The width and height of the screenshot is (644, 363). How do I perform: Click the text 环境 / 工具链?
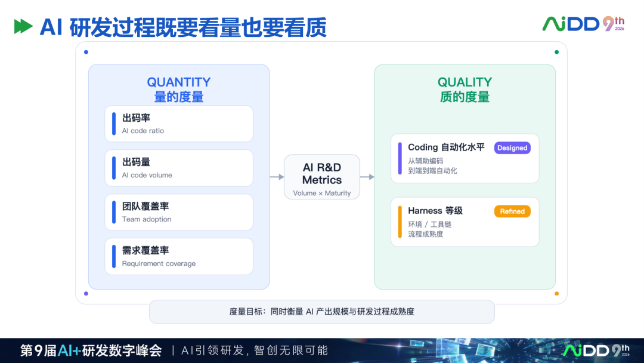click(x=429, y=224)
